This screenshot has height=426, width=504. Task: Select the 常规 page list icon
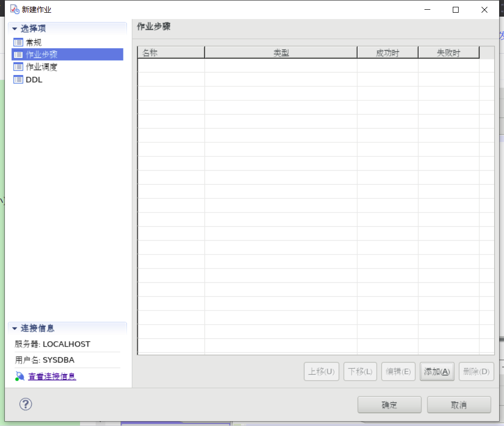(x=19, y=42)
